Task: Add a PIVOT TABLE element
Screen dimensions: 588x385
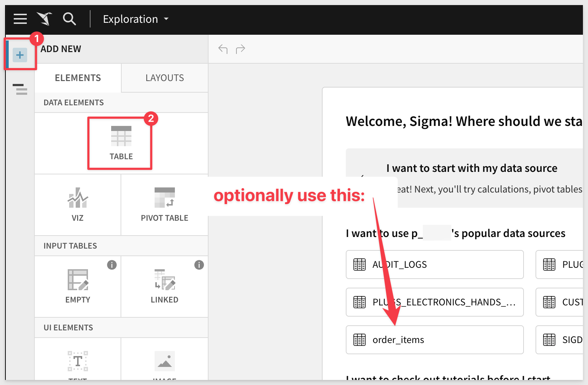Action: (164, 205)
